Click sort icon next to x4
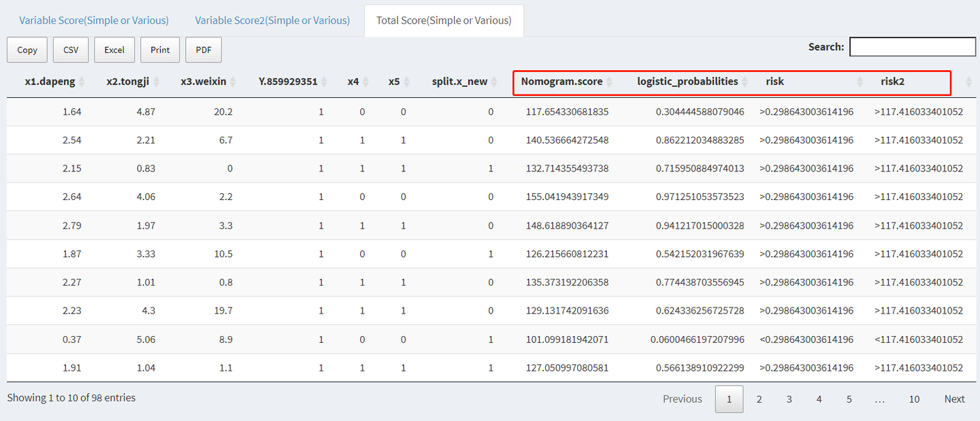This screenshot has width=980, height=421. 365,82
